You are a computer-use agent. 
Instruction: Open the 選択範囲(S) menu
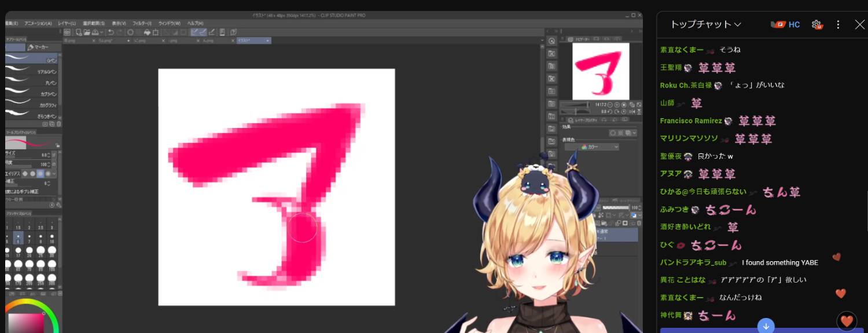click(x=94, y=23)
